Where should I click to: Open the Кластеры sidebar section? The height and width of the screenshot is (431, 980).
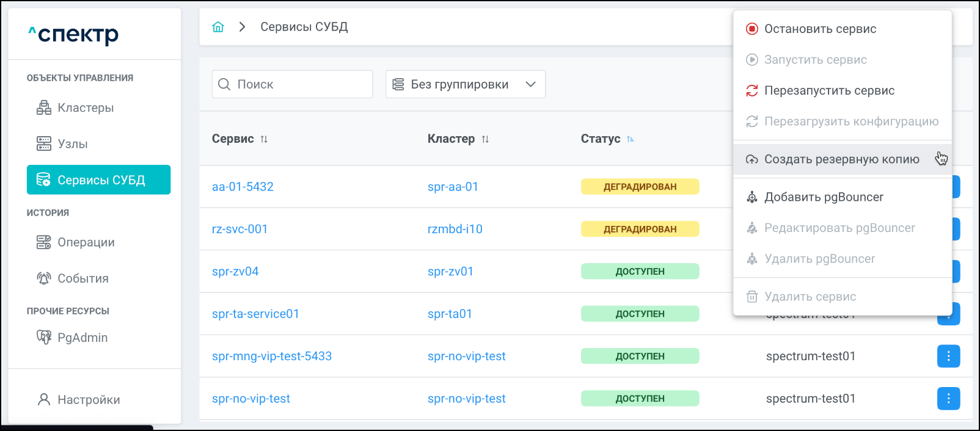(85, 108)
